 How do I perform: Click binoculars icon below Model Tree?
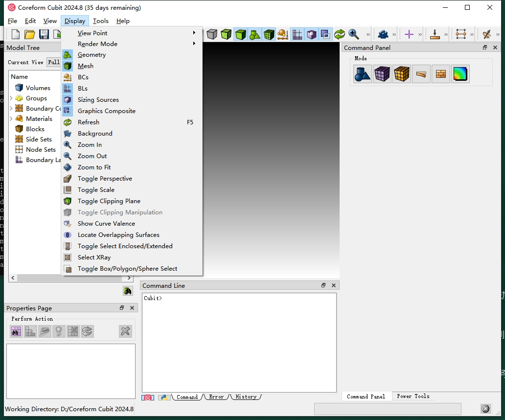(128, 291)
